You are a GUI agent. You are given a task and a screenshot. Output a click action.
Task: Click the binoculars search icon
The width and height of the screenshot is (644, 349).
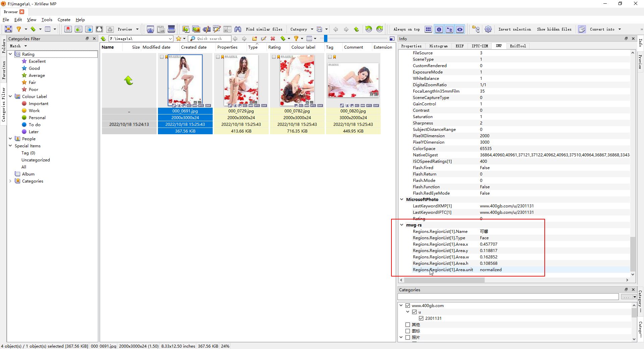(x=238, y=29)
